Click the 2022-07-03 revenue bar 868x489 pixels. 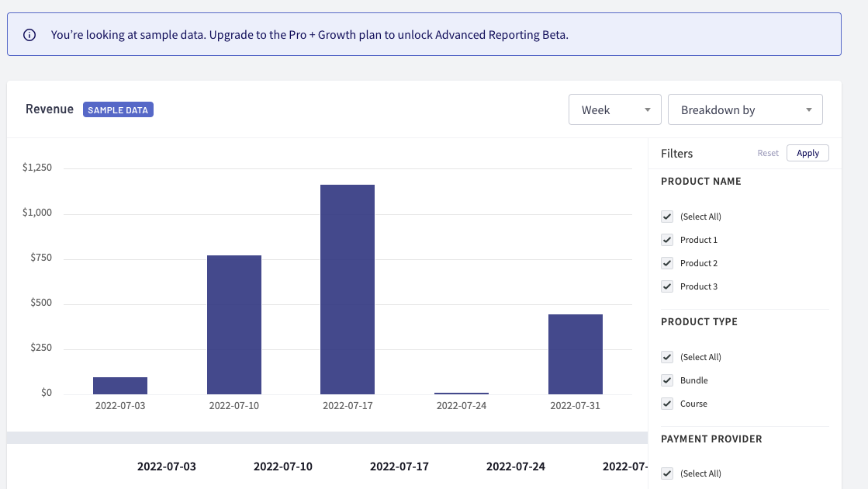(120, 386)
